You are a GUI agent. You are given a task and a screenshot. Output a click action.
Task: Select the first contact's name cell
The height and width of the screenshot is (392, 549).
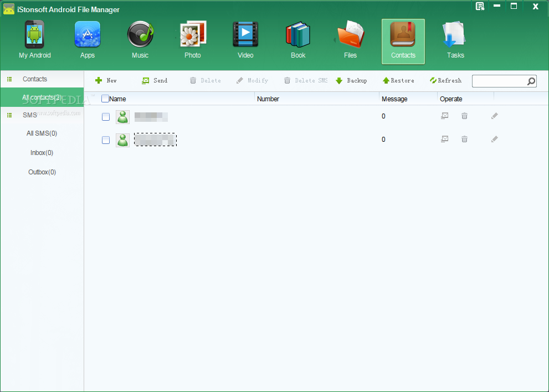pos(151,117)
